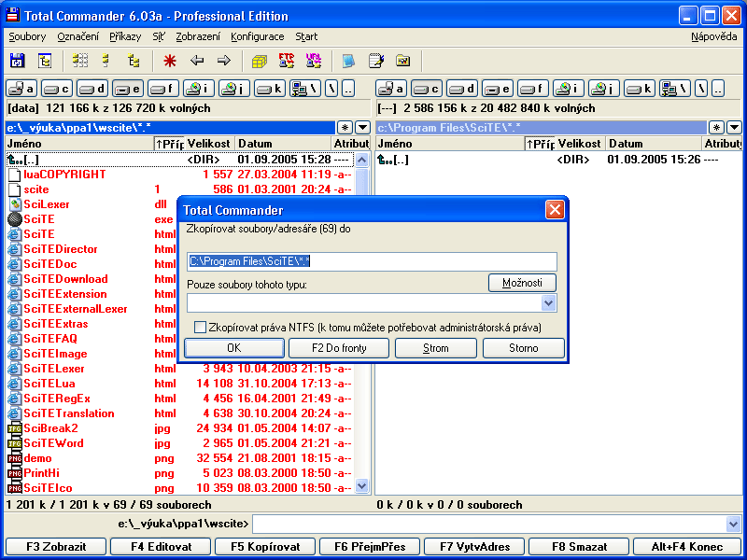Click the F5 Kopírovat button
The width and height of the screenshot is (747, 560).
click(265, 547)
